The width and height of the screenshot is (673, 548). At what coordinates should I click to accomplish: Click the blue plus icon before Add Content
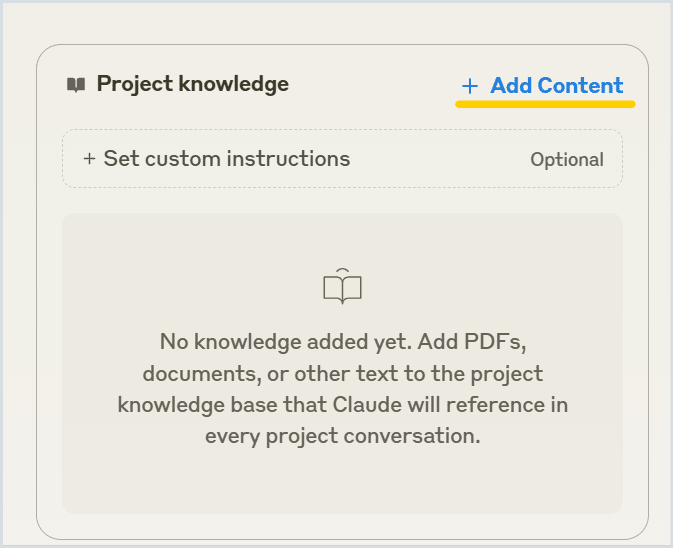tap(470, 86)
